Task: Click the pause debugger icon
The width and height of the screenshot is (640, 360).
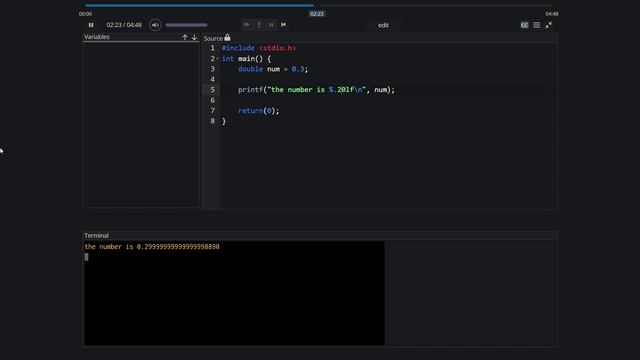Action: coord(271,24)
